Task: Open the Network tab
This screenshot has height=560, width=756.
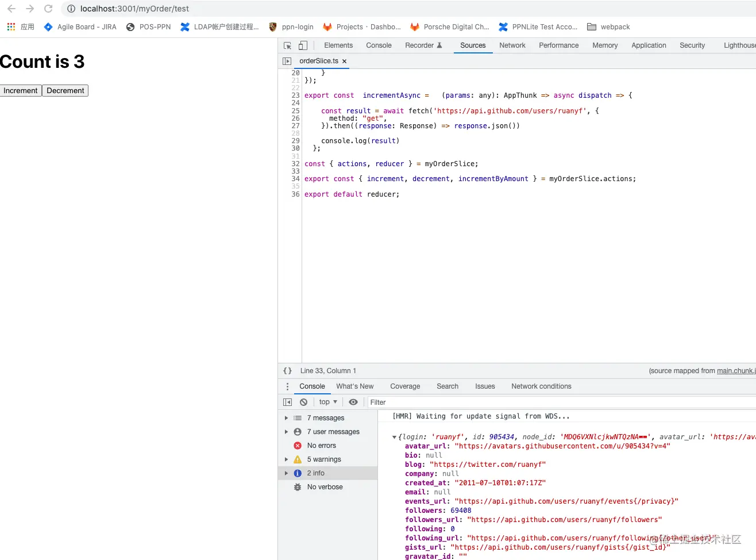Action: tap(512, 45)
